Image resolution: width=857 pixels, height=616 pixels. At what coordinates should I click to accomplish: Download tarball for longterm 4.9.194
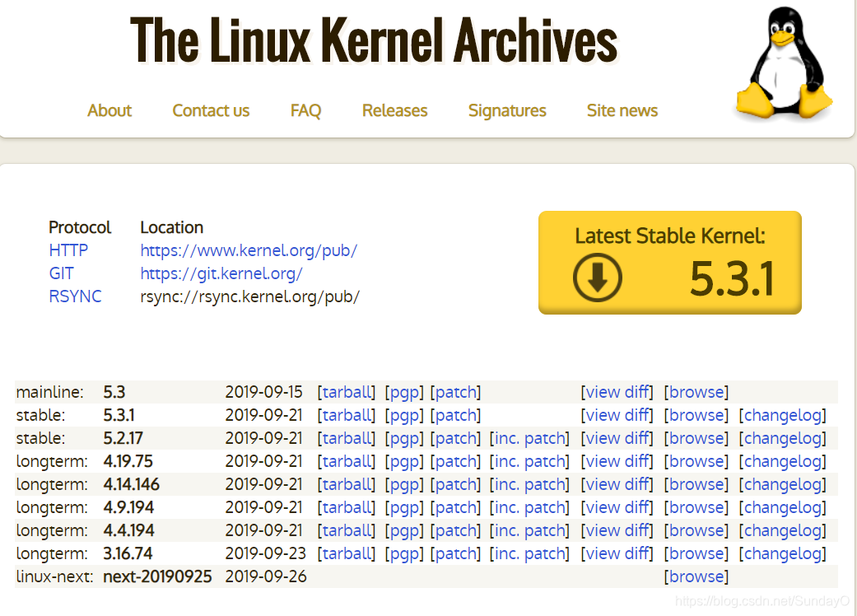[347, 506]
